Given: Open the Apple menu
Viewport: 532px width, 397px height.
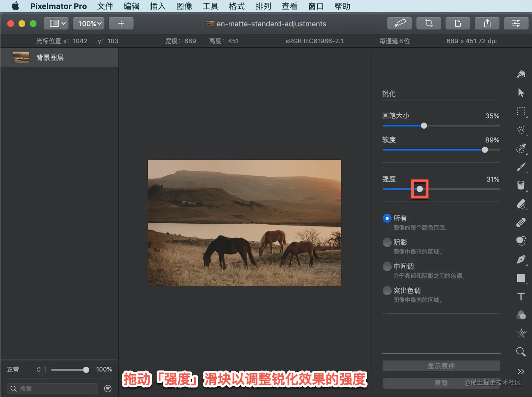Looking at the screenshot, I should click(x=15, y=6).
